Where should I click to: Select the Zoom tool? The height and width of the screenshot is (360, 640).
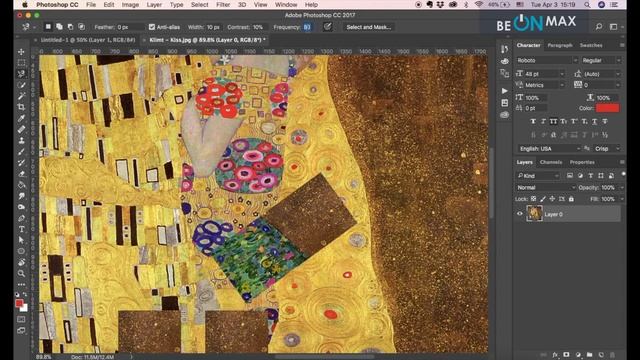(21, 273)
